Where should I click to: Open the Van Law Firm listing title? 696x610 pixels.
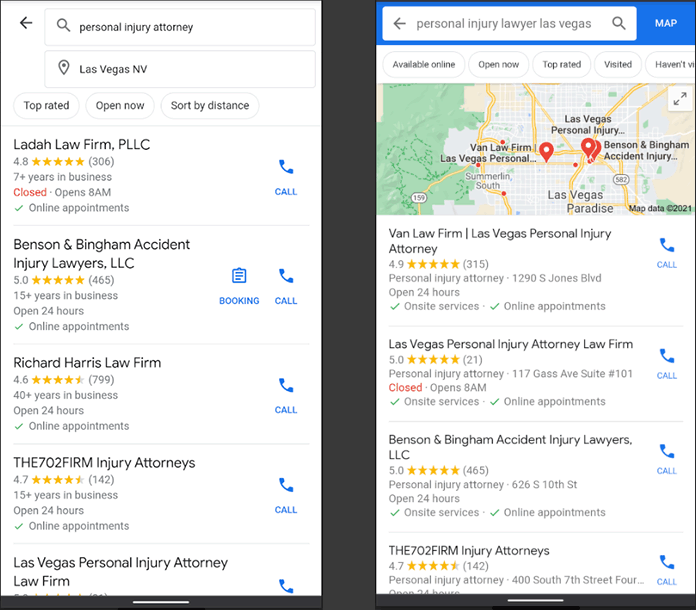point(500,241)
